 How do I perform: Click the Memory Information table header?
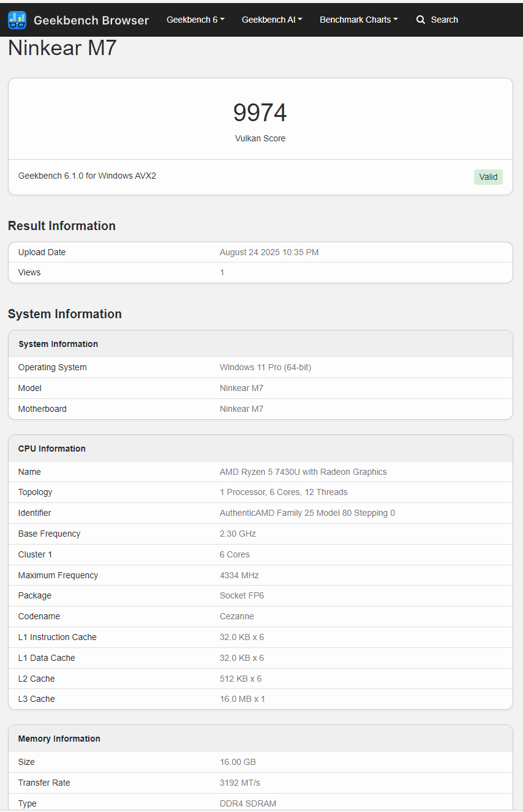pyautogui.click(x=260, y=739)
